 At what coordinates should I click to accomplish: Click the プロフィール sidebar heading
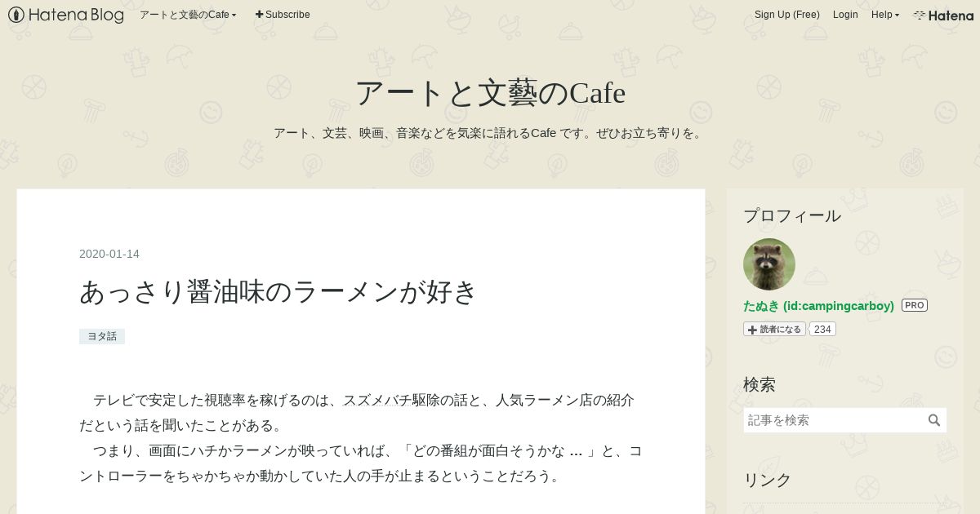[792, 215]
